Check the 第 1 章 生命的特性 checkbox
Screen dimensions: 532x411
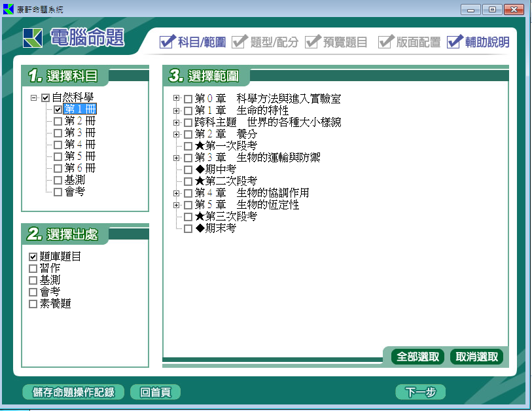tap(188, 111)
